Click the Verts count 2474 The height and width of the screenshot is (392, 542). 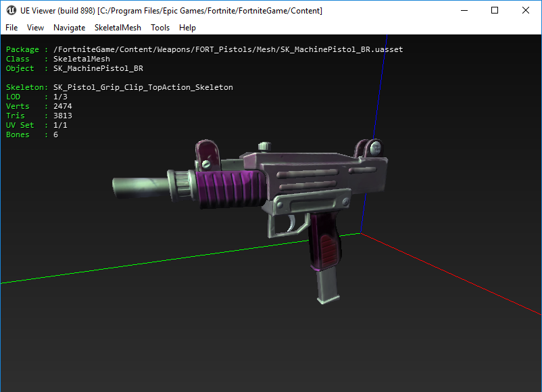click(63, 106)
